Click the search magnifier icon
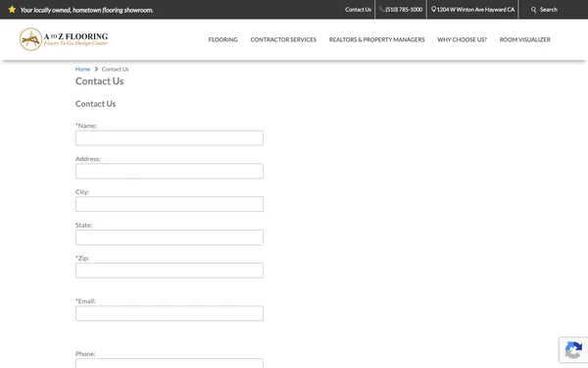Image resolution: width=588 pixels, height=368 pixels. [x=534, y=10]
